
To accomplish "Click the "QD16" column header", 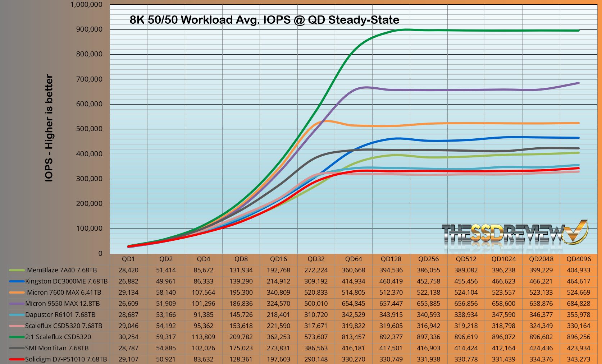I will (278, 259).
